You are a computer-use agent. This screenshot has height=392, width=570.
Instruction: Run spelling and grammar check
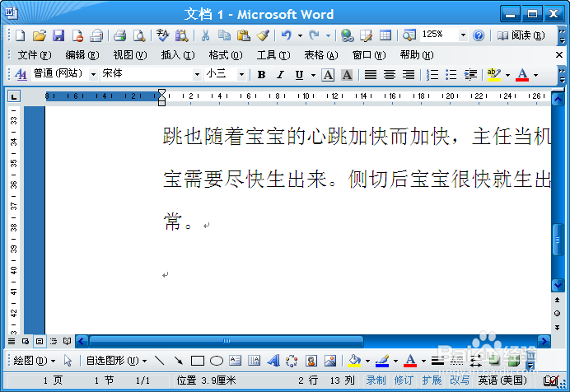pyautogui.click(x=162, y=35)
